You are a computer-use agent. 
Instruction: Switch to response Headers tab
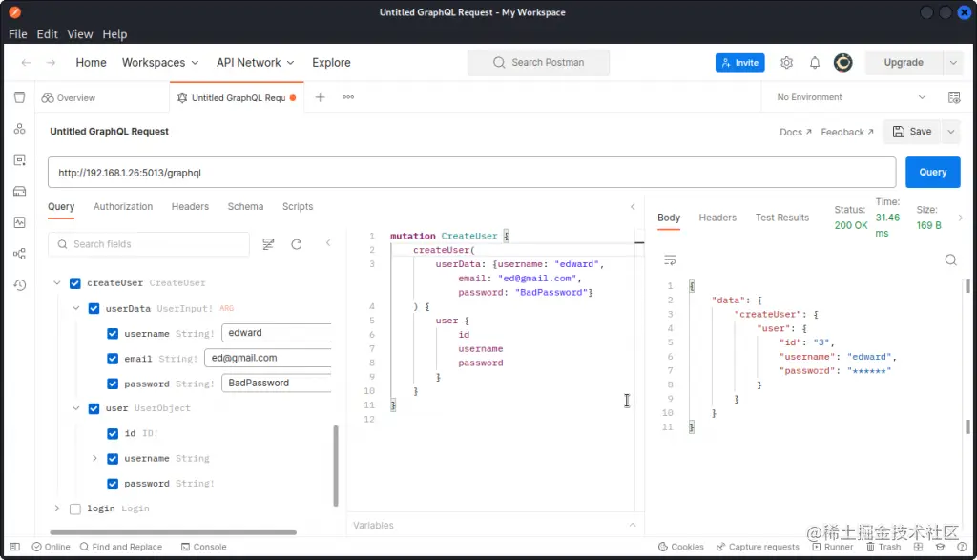(x=717, y=218)
